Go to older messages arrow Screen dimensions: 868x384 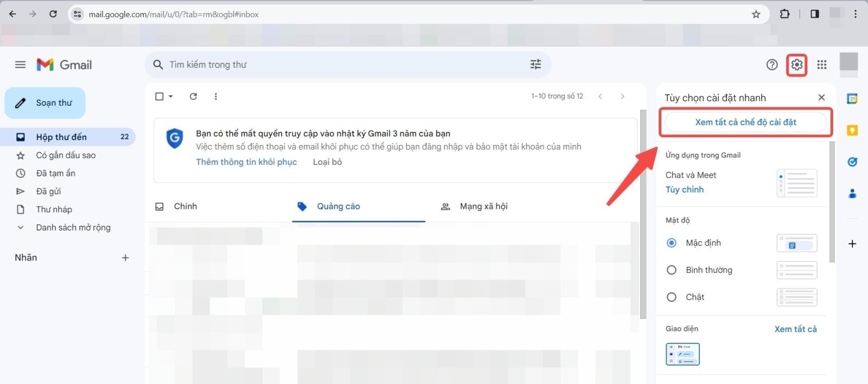pos(622,96)
